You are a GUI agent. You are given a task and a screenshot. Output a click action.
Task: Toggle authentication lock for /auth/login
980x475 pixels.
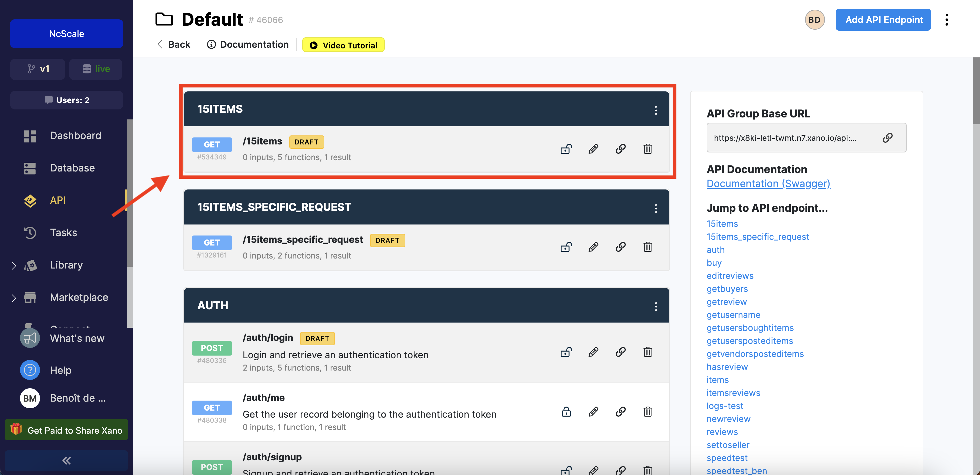coord(566,352)
